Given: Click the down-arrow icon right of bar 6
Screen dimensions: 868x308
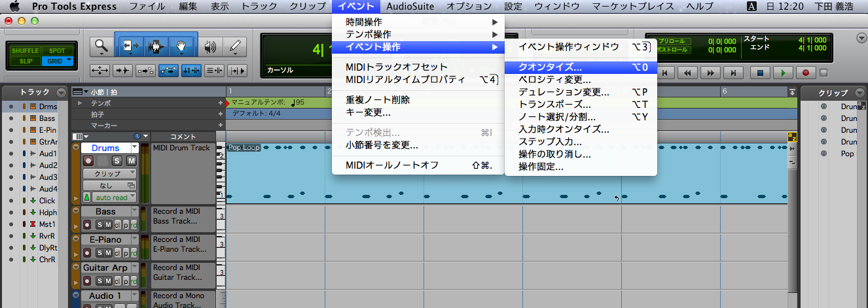Looking at the screenshot, I should tap(792, 92).
